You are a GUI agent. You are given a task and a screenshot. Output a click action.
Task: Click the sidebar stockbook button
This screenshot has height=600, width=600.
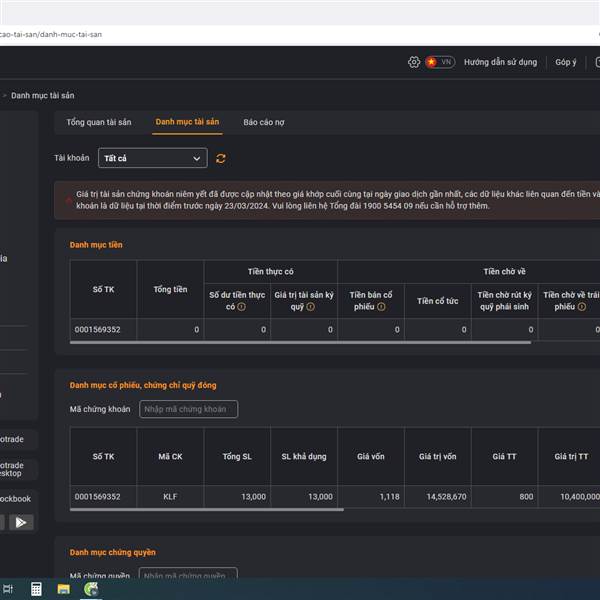pos(17,499)
